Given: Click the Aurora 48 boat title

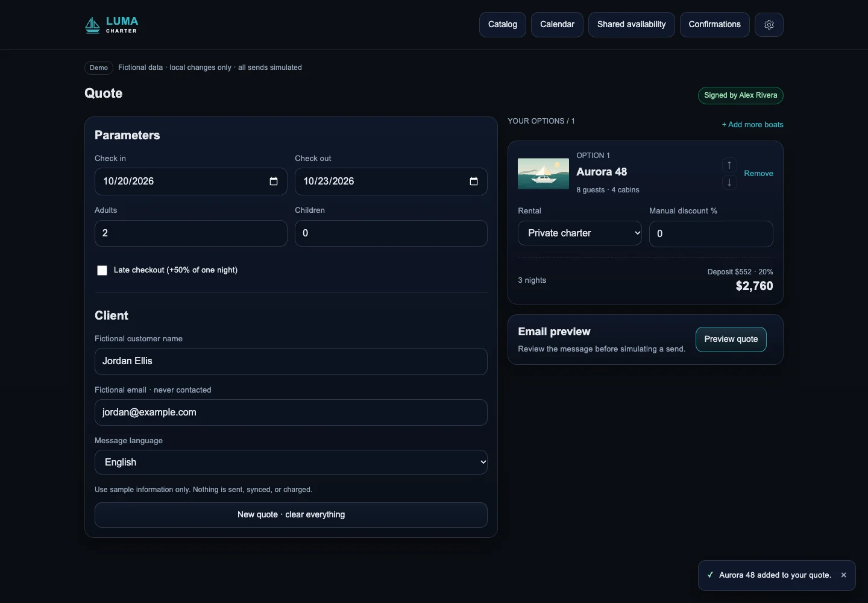Looking at the screenshot, I should 602,172.
